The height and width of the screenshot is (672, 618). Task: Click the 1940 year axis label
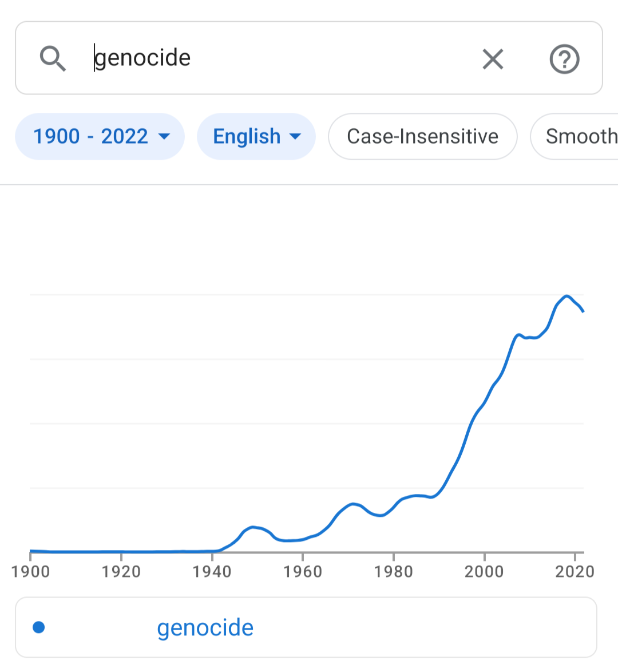pos(212,572)
